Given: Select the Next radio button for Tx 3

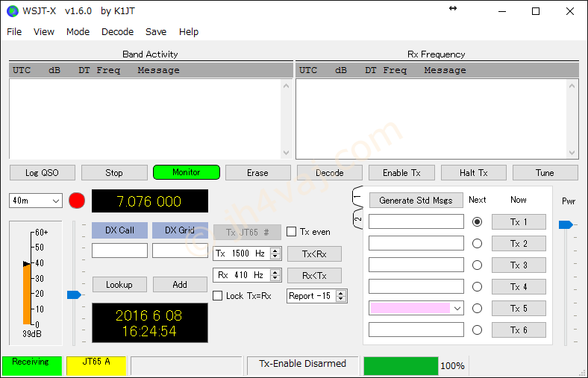Looking at the screenshot, I should (x=477, y=265).
